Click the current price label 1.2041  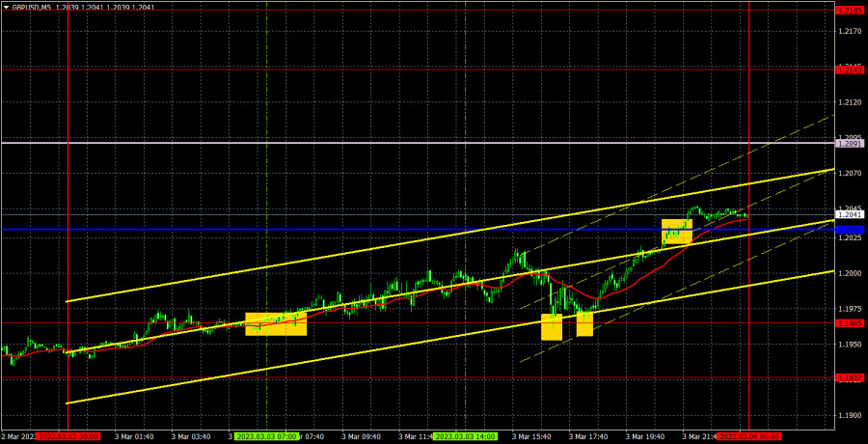pyautogui.click(x=850, y=214)
